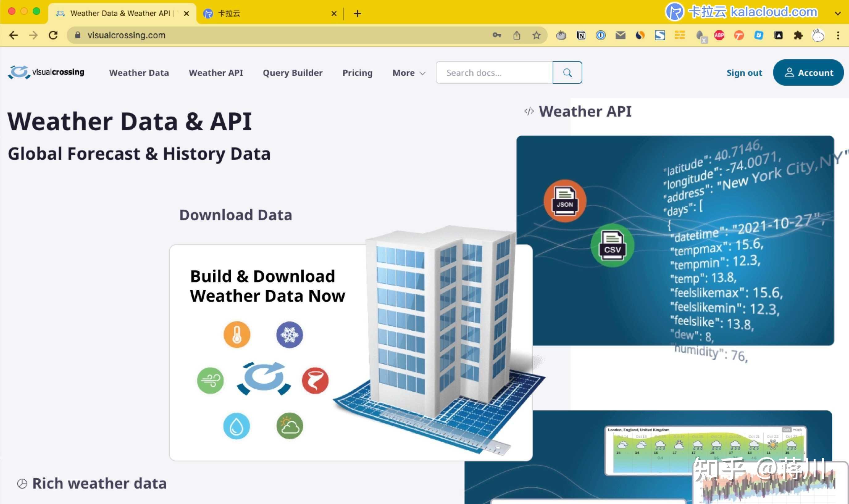Open the Notion extension
Viewport: 849px width, 504px height.
click(581, 35)
